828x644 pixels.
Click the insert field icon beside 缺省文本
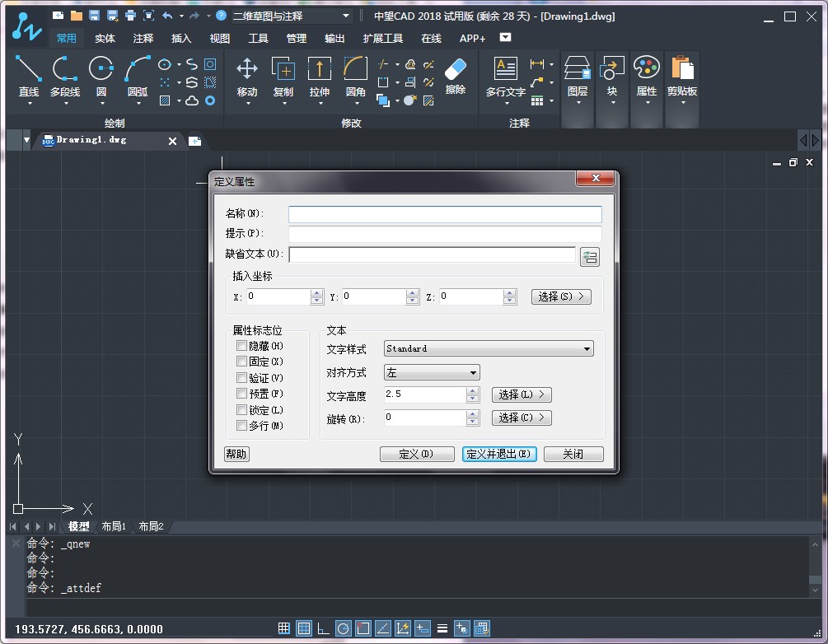pos(589,257)
